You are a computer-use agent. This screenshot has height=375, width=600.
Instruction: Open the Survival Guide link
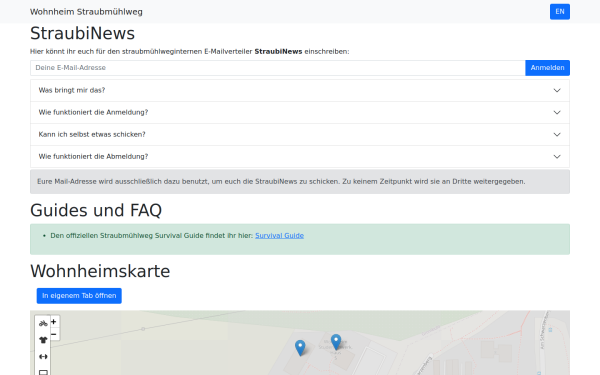point(279,236)
